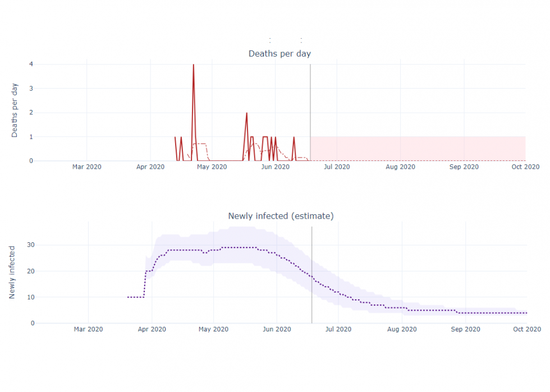
Task: Click "Mar 2020" label under Newly infected chart
Action: pos(88,329)
